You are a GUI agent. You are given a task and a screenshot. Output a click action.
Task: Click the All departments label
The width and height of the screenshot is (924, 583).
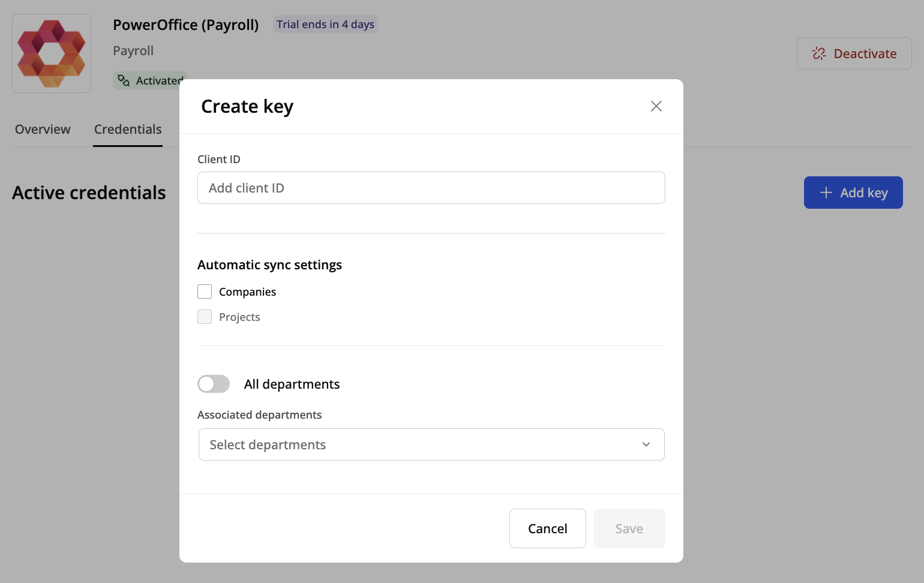point(292,384)
